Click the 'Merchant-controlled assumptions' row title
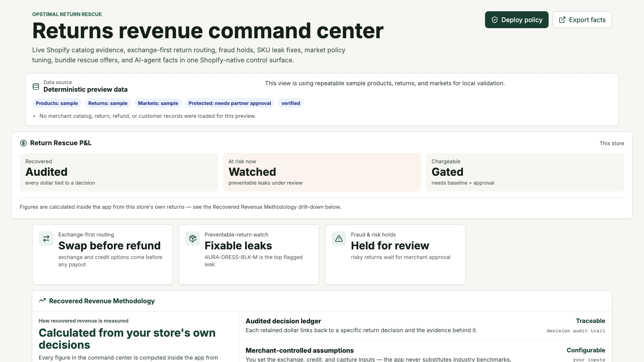Viewport: 644px width, 362px height. coord(300,350)
